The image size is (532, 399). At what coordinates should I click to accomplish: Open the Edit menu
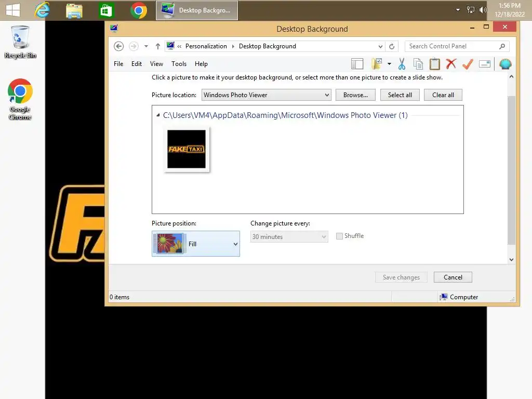[x=137, y=64]
